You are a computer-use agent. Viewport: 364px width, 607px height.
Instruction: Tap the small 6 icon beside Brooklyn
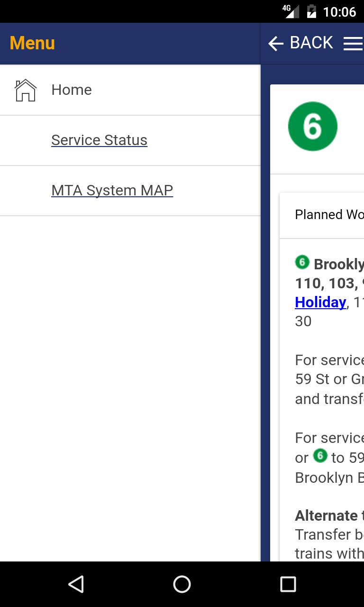click(302, 262)
